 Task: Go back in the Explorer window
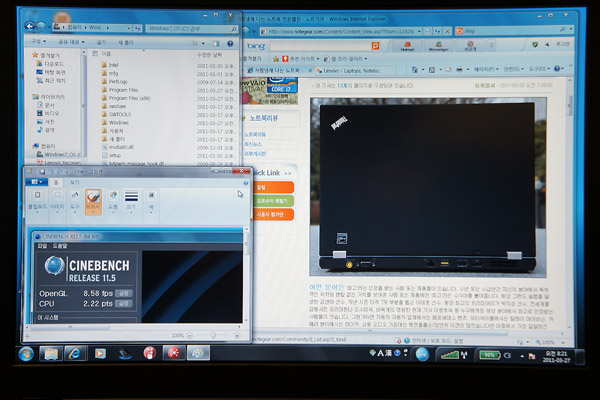pyautogui.click(x=30, y=26)
